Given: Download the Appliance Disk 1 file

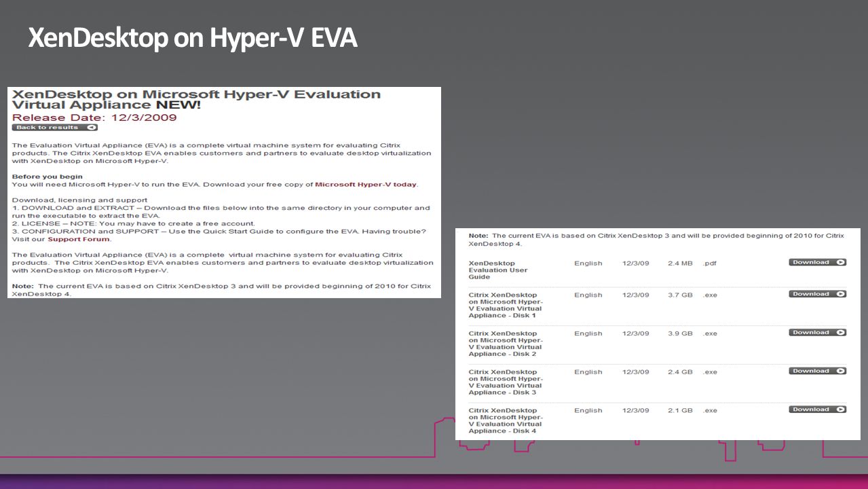Looking at the screenshot, I should (x=817, y=294).
